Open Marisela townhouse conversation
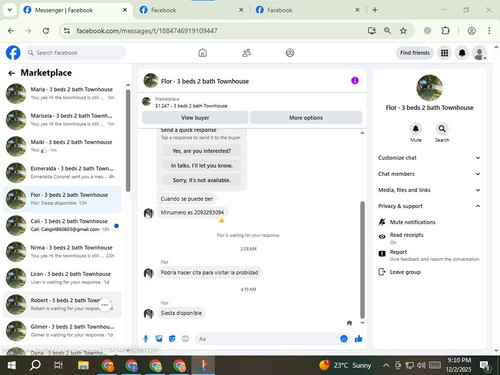The image size is (500, 375). click(62, 120)
